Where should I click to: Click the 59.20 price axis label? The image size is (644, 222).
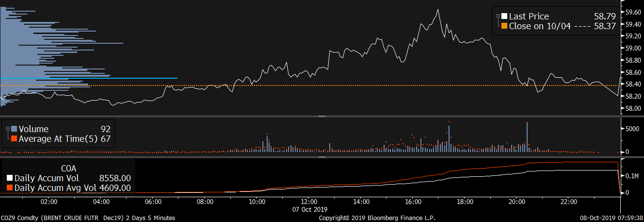[632, 36]
